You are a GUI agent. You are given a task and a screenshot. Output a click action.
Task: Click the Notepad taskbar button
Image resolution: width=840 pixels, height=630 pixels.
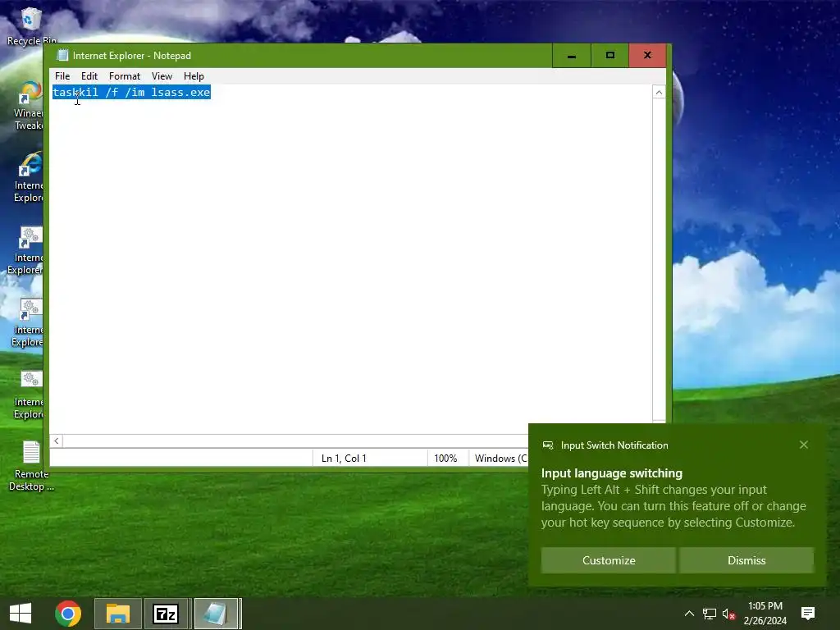click(217, 614)
